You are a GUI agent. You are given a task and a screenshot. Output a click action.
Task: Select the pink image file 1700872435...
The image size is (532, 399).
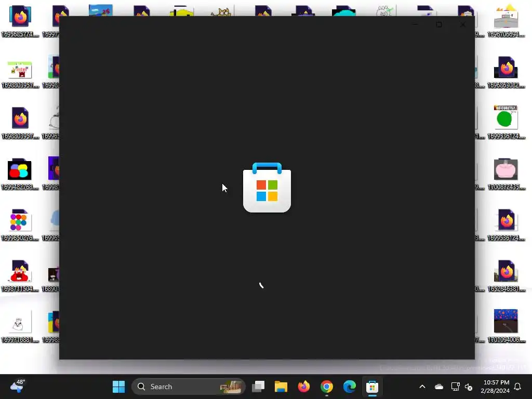tap(506, 174)
